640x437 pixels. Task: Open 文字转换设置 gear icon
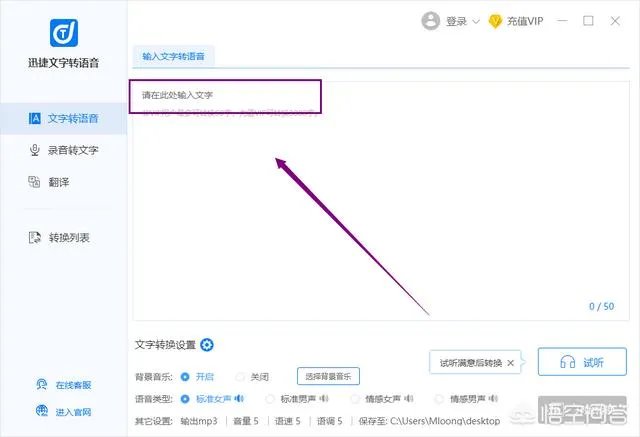pos(207,345)
